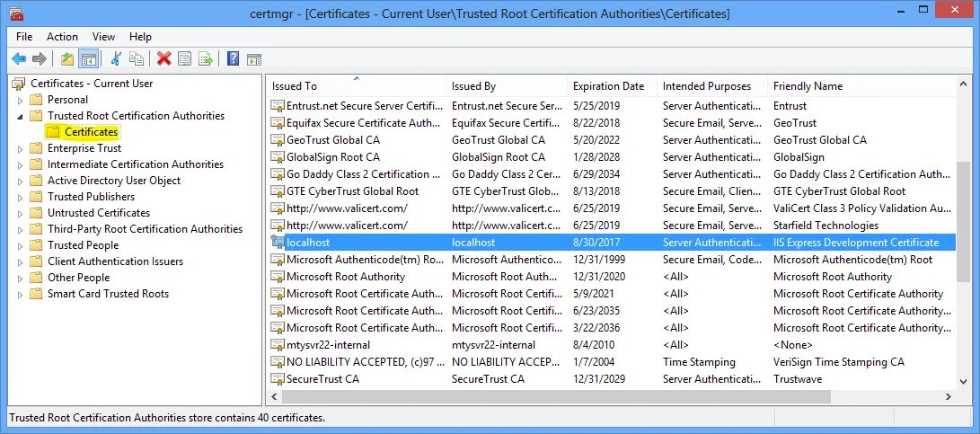Screen dimensions: 980x434
Task: Click the vertical scrollbar up arrow
Action: tap(963, 84)
